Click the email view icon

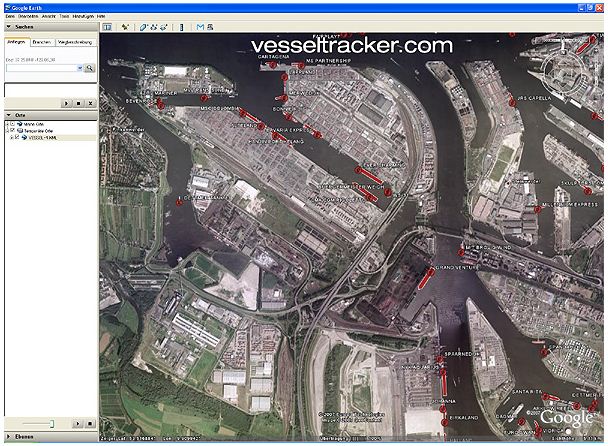[200, 27]
